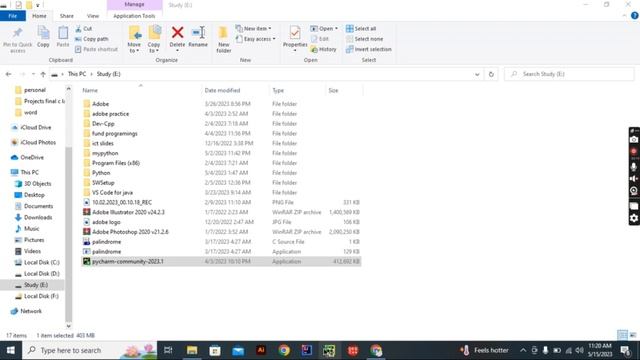640x360 pixels.
Task: Refresh the Study (E:) folder view
Action: 491,74
